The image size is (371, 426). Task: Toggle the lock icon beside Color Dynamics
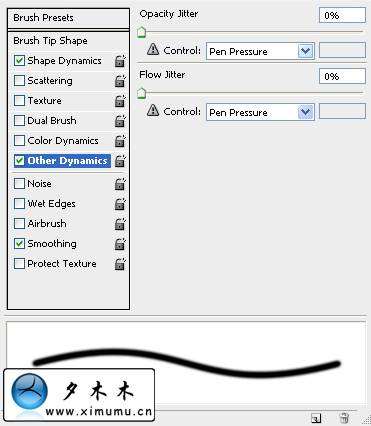coord(120,141)
